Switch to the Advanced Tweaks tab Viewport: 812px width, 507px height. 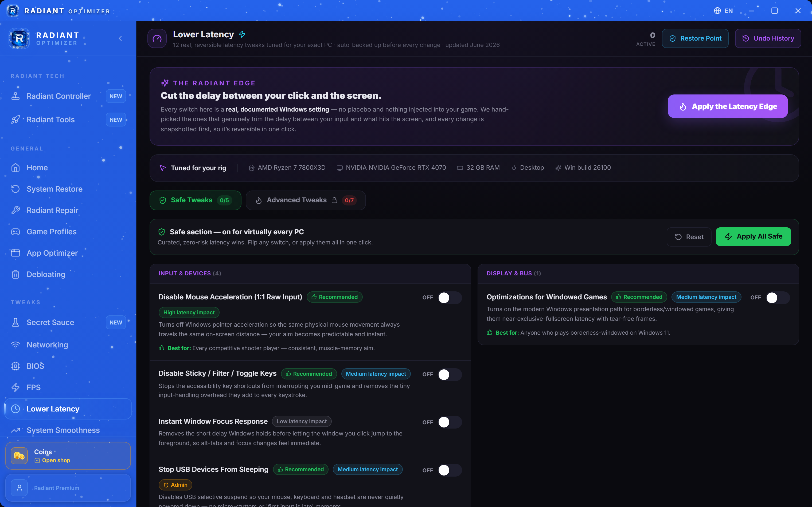[306, 200]
